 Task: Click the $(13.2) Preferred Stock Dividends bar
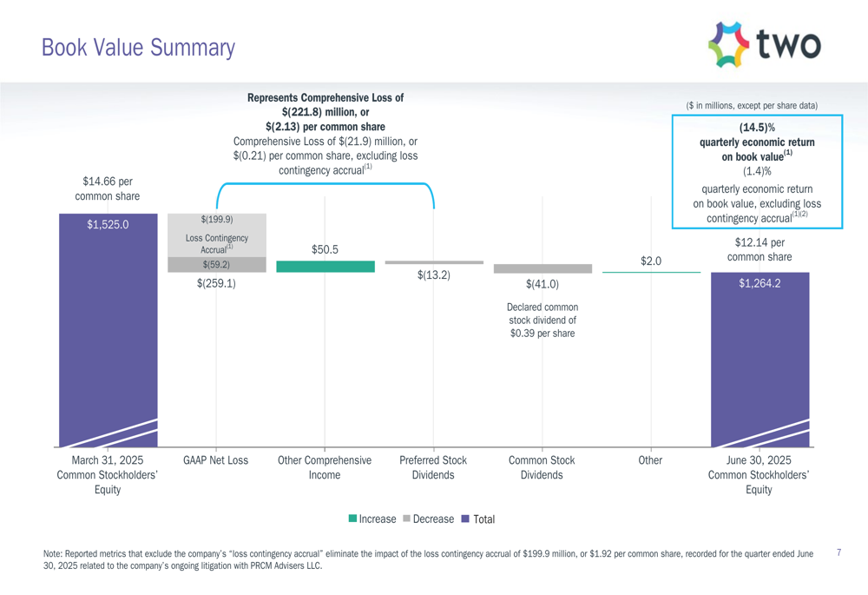point(434,262)
